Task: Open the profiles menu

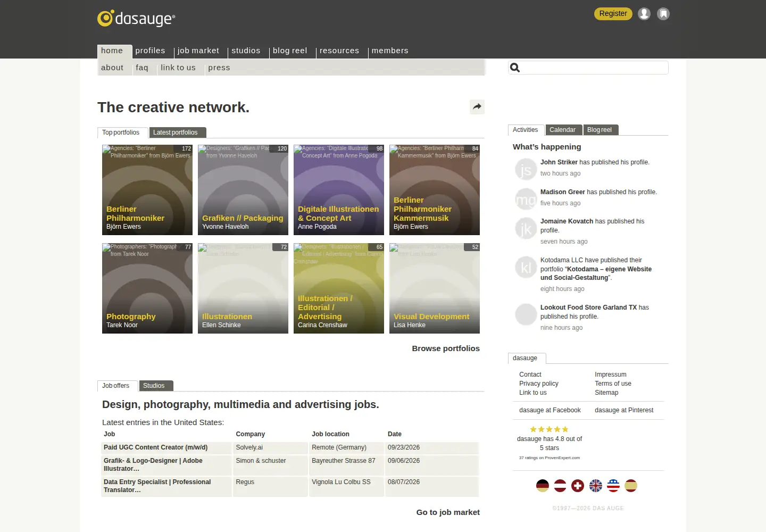Action: pos(150,51)
